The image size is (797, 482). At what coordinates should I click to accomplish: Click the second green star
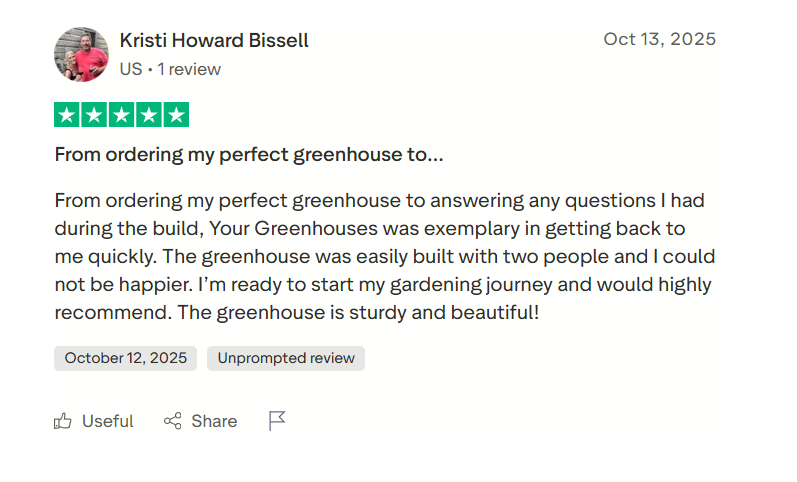point(94,115)
